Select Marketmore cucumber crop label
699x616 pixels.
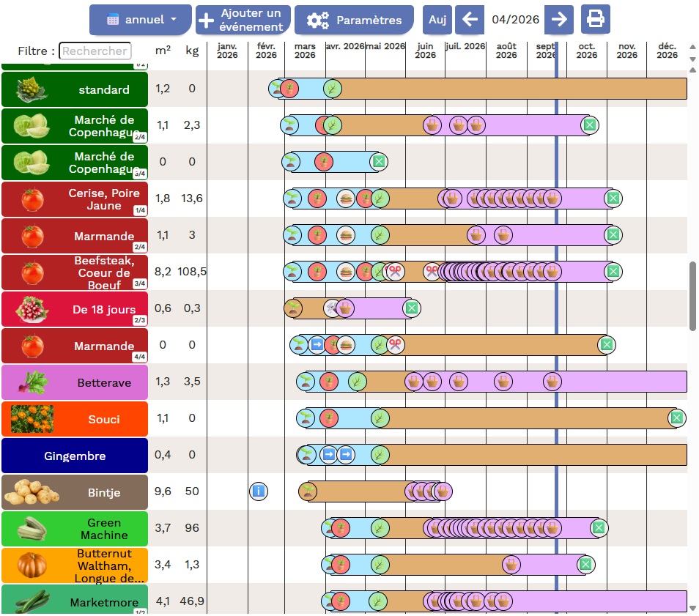pyautogui.click(x=75, y=600)
